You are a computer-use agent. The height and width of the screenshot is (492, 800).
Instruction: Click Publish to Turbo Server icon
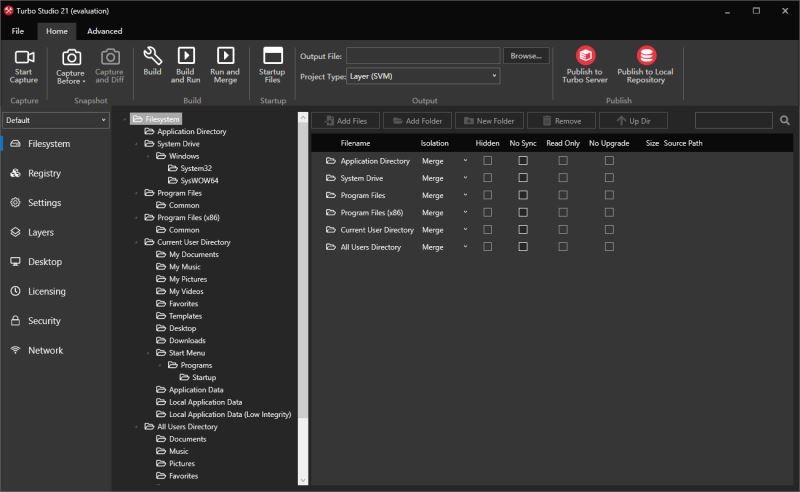click(585, 56)
